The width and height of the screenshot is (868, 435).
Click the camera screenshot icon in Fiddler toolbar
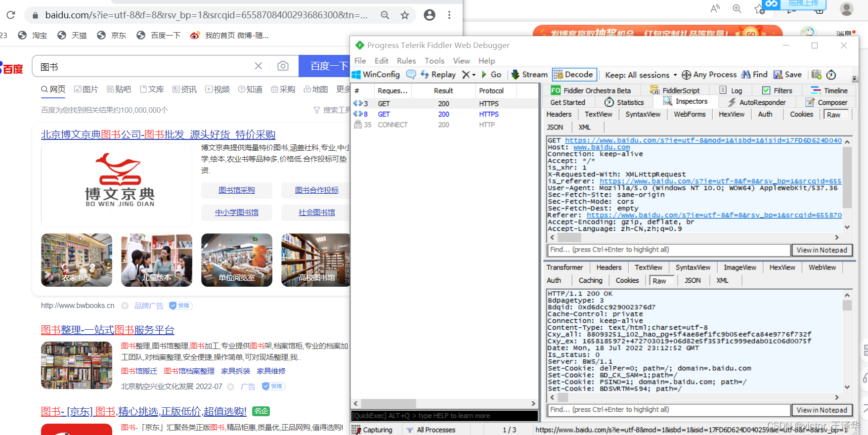coord(817,75)
